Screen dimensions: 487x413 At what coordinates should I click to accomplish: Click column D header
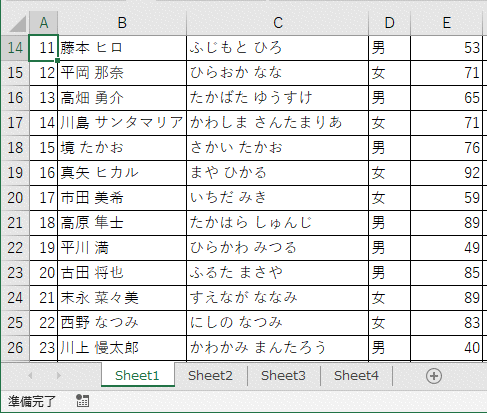[389, 23]
